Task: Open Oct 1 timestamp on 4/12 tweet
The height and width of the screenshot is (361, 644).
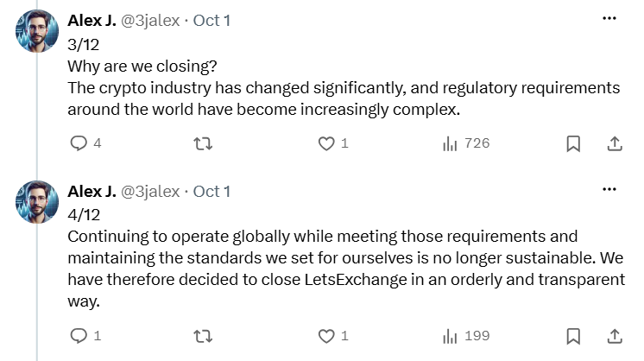Action: coord(212,192)
